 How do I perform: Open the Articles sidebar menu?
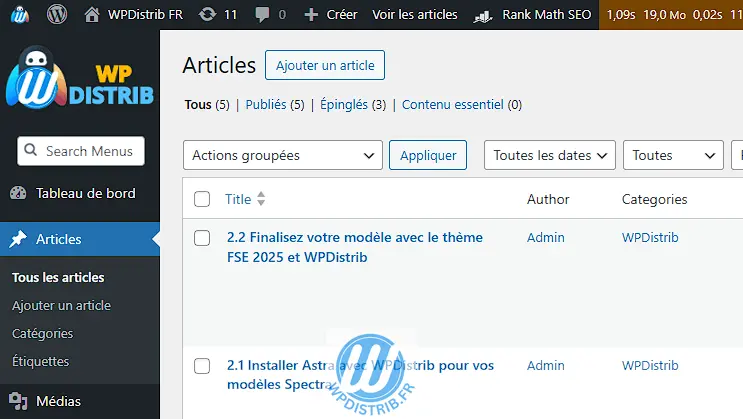coord(80,239)
